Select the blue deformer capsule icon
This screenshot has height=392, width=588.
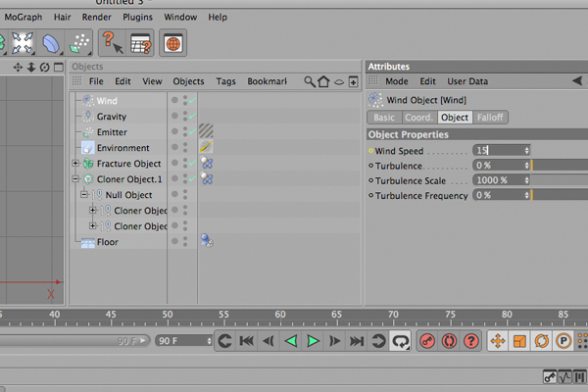coord(50,43)
